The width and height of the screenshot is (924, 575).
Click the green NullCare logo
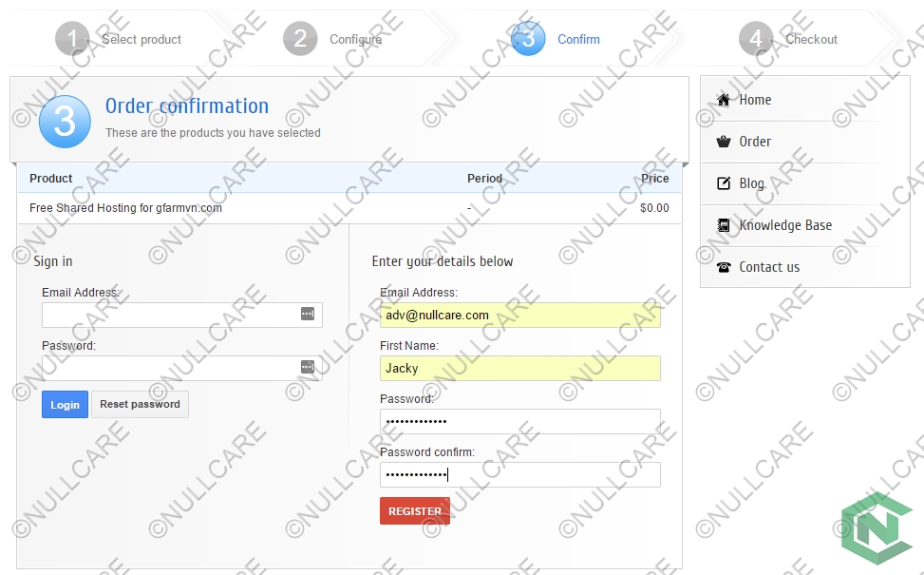(x=876, y=529)
